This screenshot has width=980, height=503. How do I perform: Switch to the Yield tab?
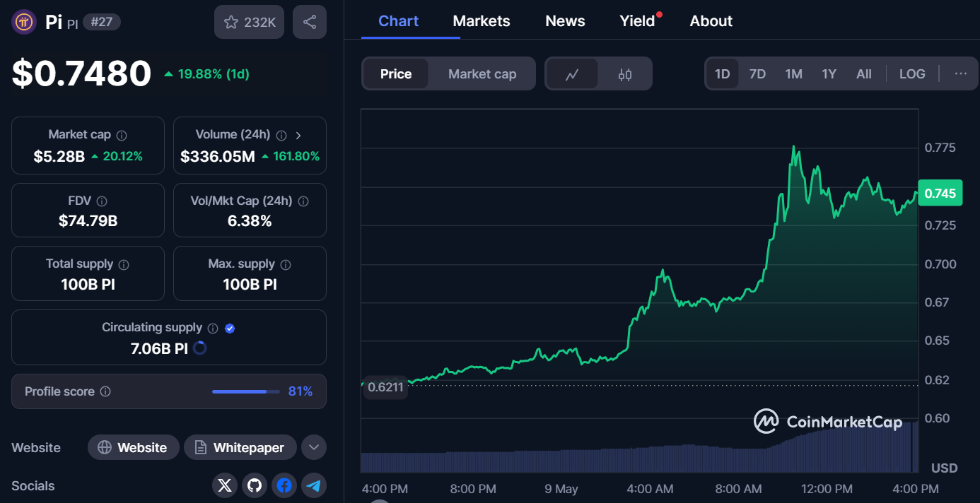tap(638, 21)
